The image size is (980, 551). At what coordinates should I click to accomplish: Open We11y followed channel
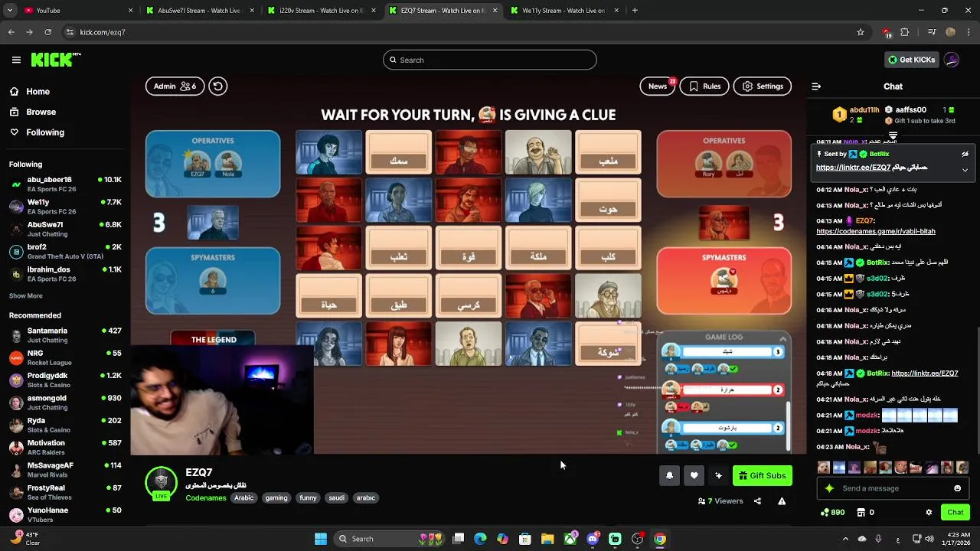click(65, 207)
